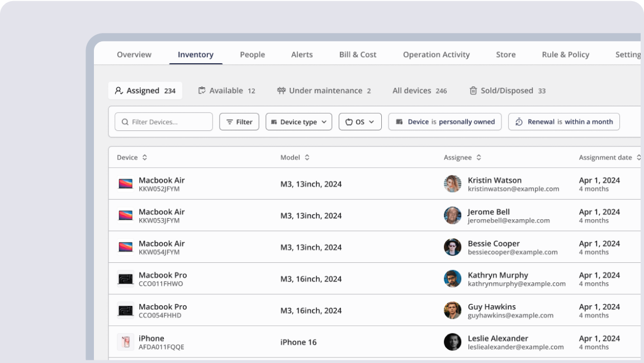Screen dimensions: 644x363
Task: Sort by Model column arrows
Action: click(x=307, y=158)
